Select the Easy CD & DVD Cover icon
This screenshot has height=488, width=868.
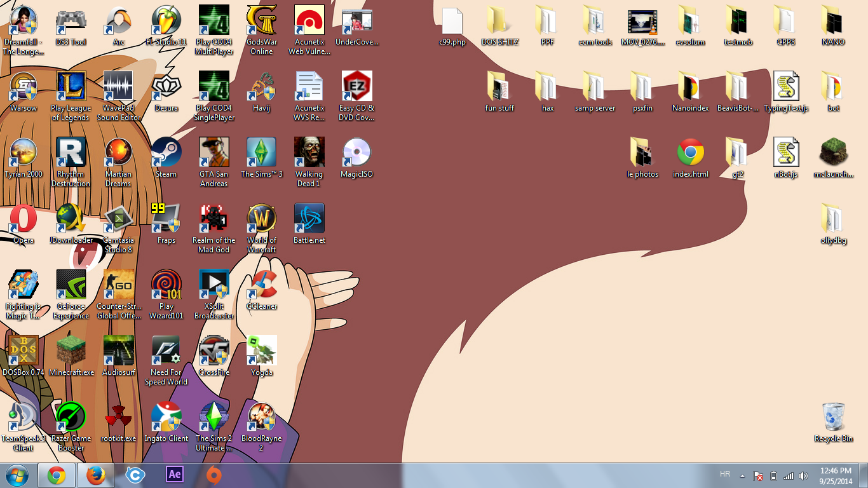pyautogui.click(x=357, y=97)
